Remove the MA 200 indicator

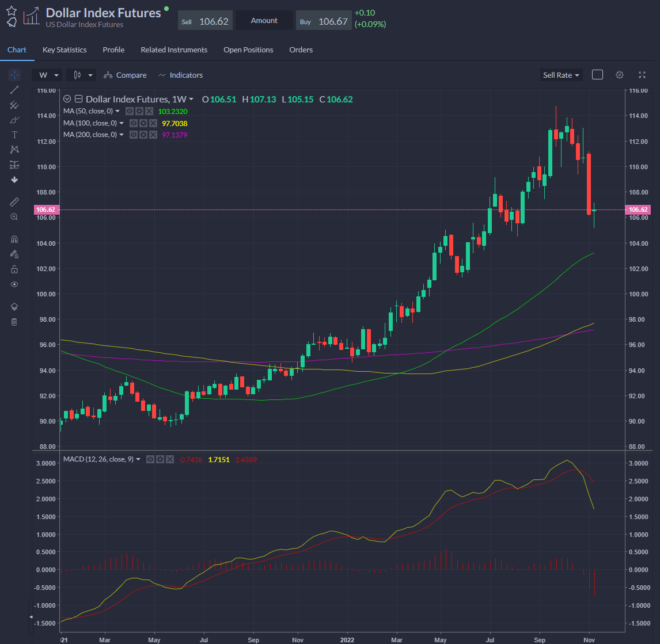tap(153, 135)
